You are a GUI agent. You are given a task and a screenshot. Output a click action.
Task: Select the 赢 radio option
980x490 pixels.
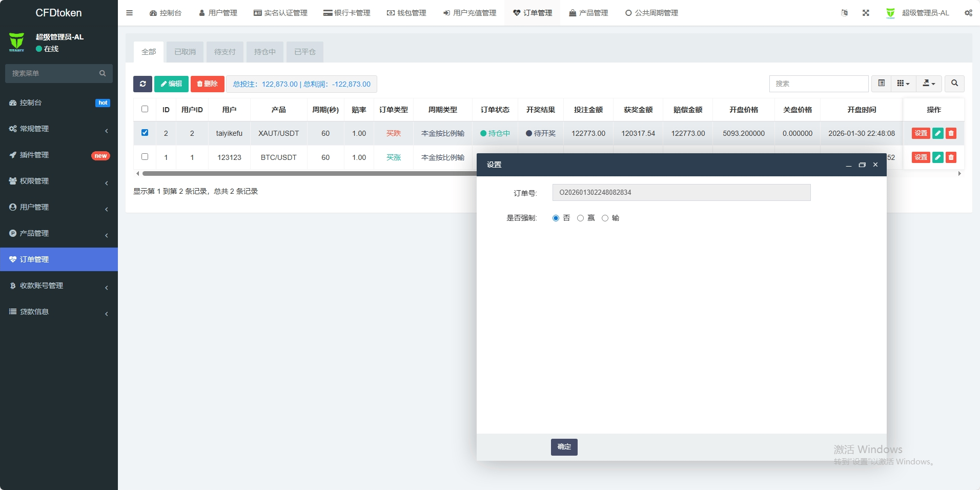(x=580, y=218)
